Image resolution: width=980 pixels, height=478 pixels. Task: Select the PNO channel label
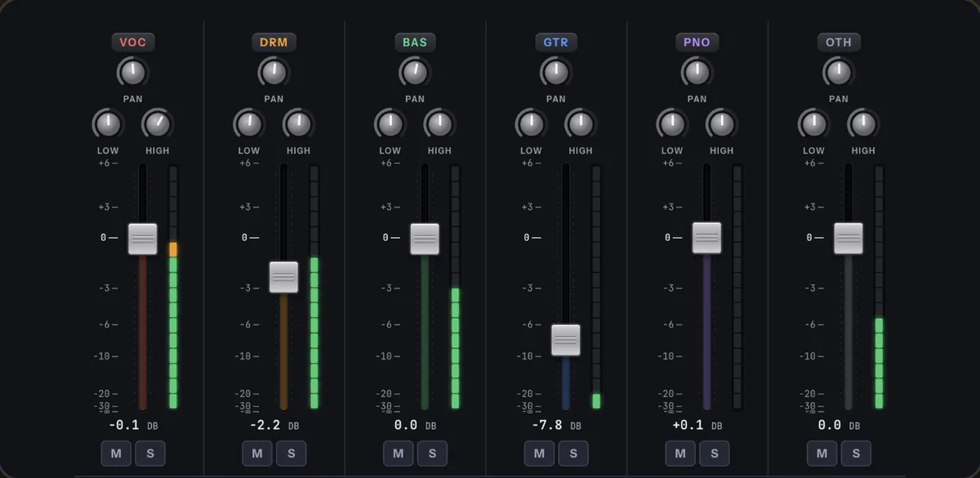tap(697, 42)
